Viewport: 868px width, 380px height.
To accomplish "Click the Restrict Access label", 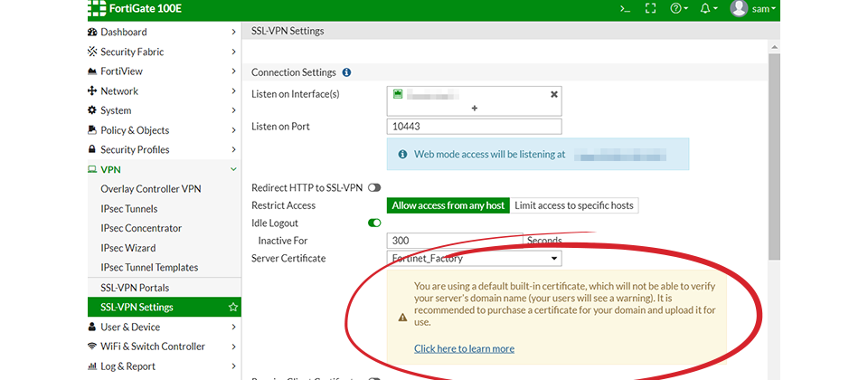I will point(283,205).
